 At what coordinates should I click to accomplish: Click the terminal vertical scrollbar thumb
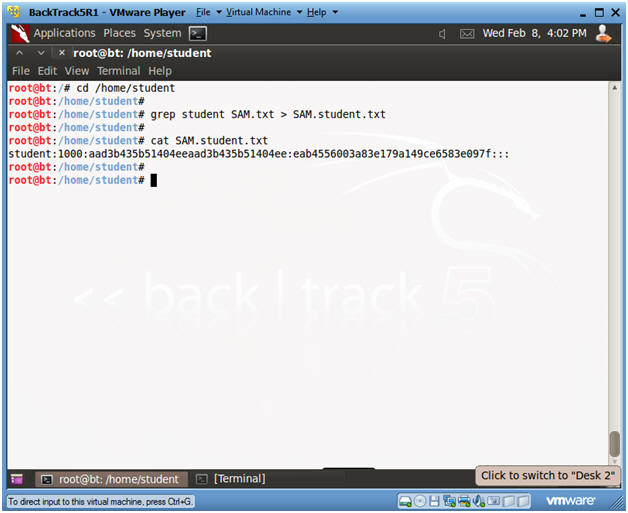coord(614,443)
